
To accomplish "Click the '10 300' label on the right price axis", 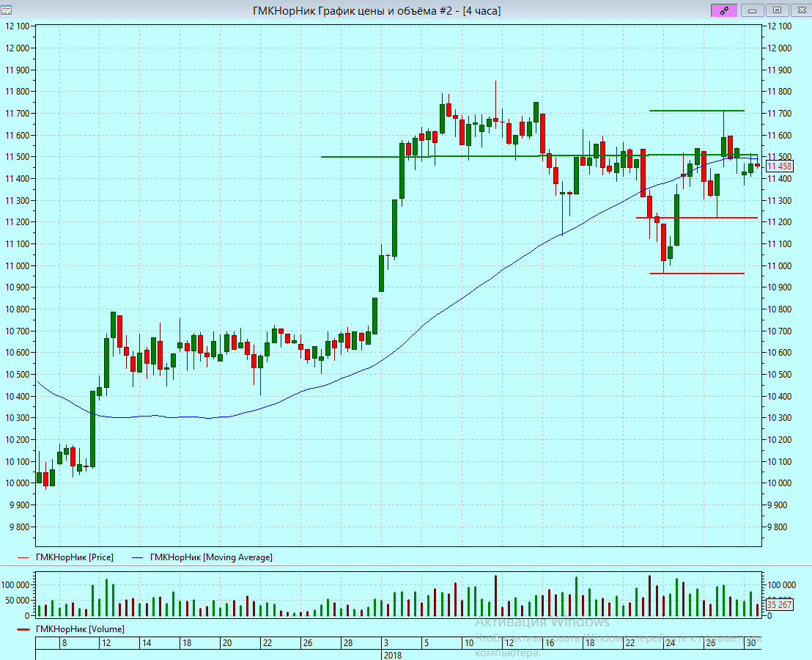I will (x=779, y=418).
